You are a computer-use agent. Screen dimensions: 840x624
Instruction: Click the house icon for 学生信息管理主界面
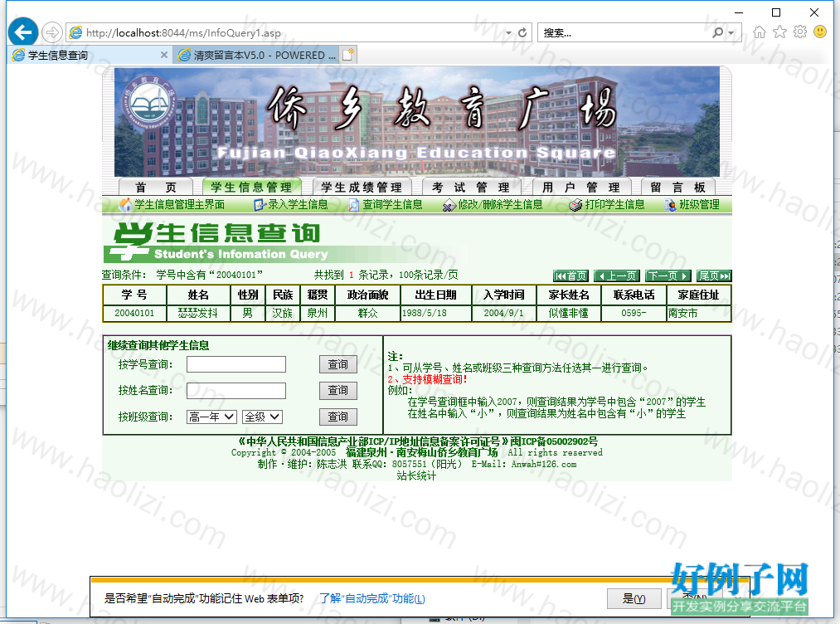pyautogui.click(x=126, y=205)
